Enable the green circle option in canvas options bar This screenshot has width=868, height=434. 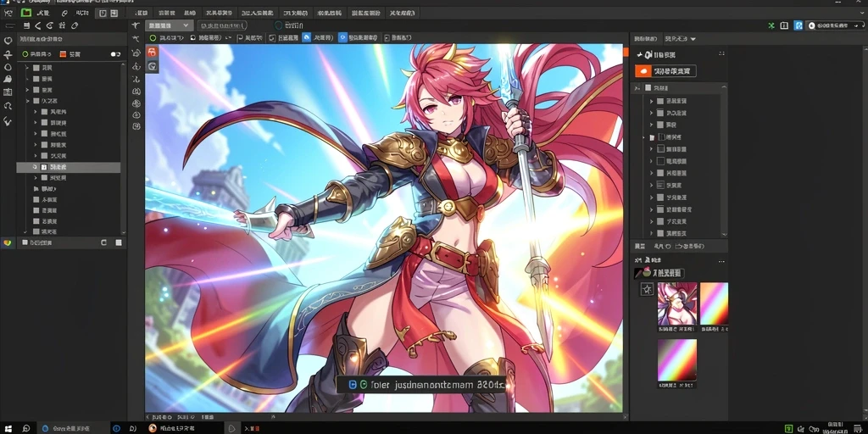pos(153,37)
